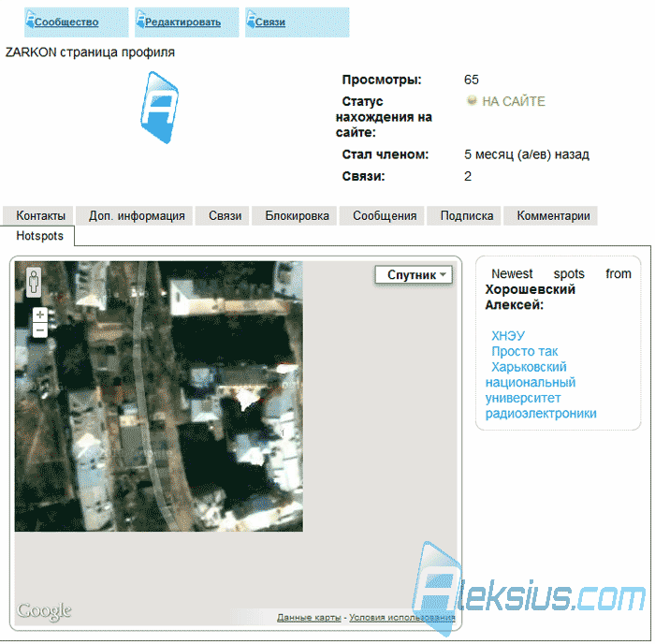The image size is (655, 644).
Task: Click the icon beside top Связи link
Action: [x=251, y=20]
